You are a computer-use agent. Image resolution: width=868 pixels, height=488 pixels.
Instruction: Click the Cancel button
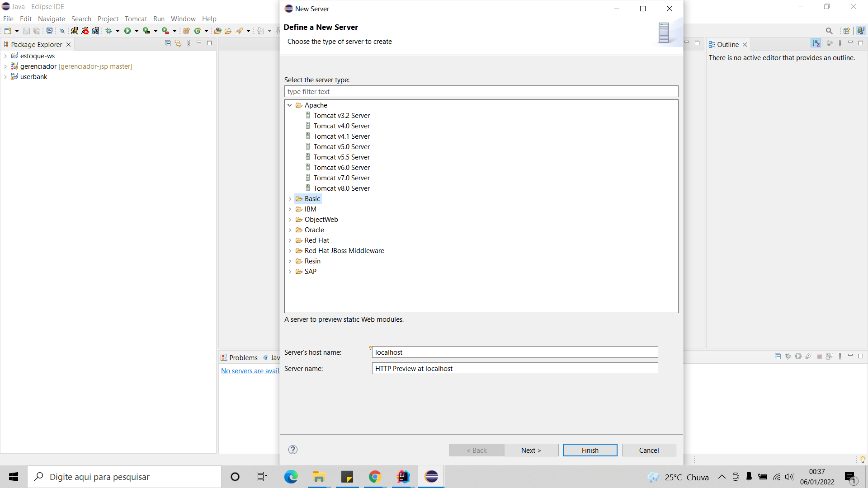coord(649,450)
